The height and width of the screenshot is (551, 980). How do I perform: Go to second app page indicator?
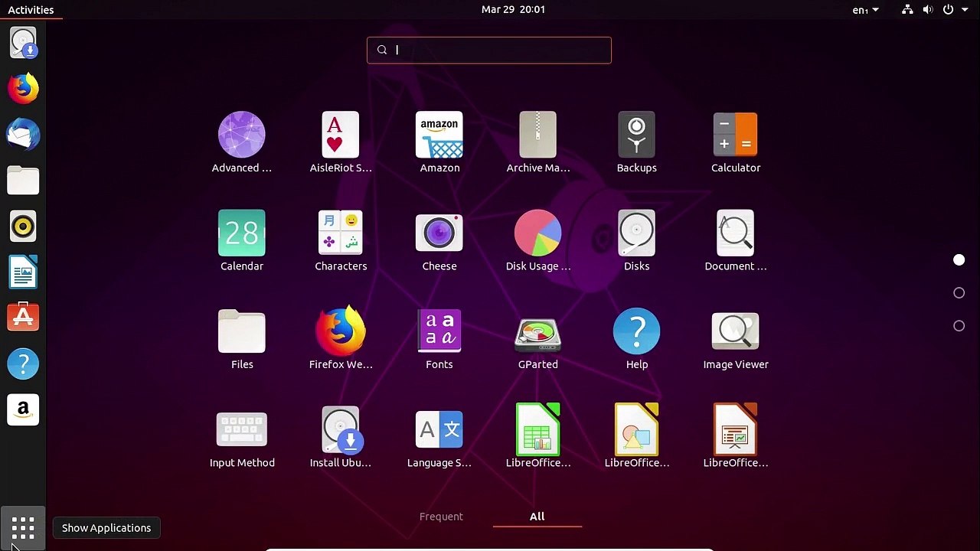point(959,293)
